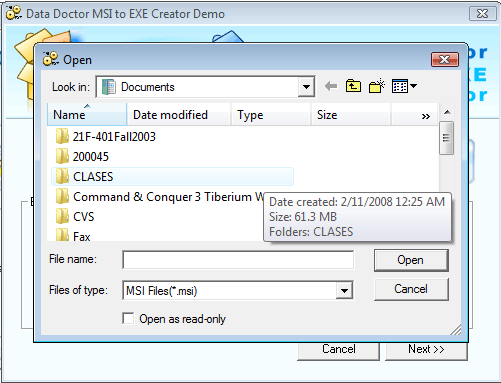Click the Open dialog title icon
The width and height of the screenshot is (501, 383).
[x=51, y=59]
